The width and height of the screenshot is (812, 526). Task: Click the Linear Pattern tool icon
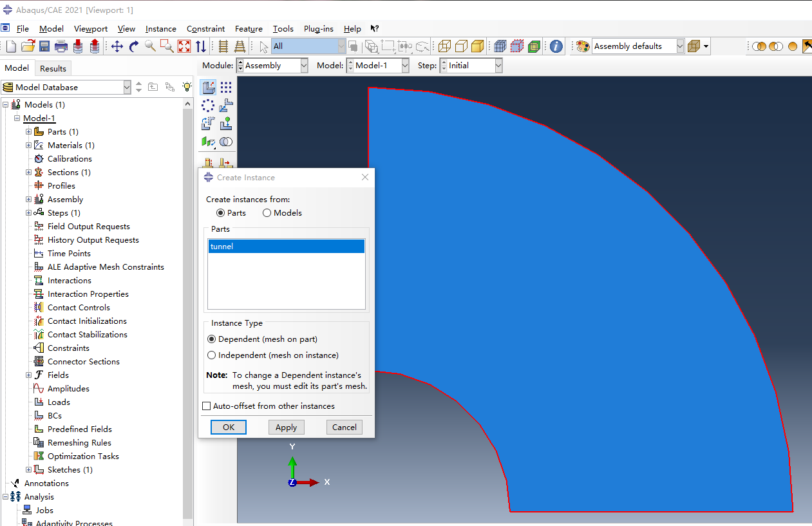[226, 88]
